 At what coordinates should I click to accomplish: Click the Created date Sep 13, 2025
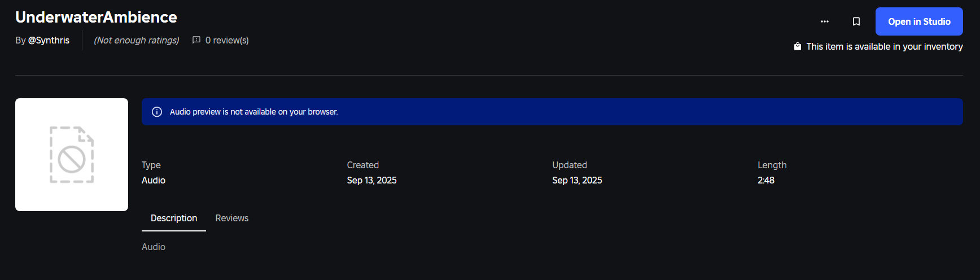coord(371,180)
